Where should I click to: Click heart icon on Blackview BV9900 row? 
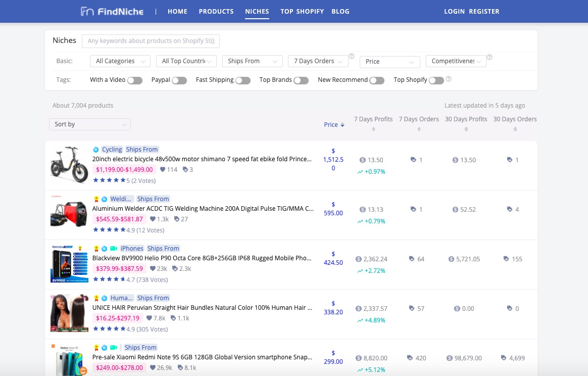coord(153,268)
